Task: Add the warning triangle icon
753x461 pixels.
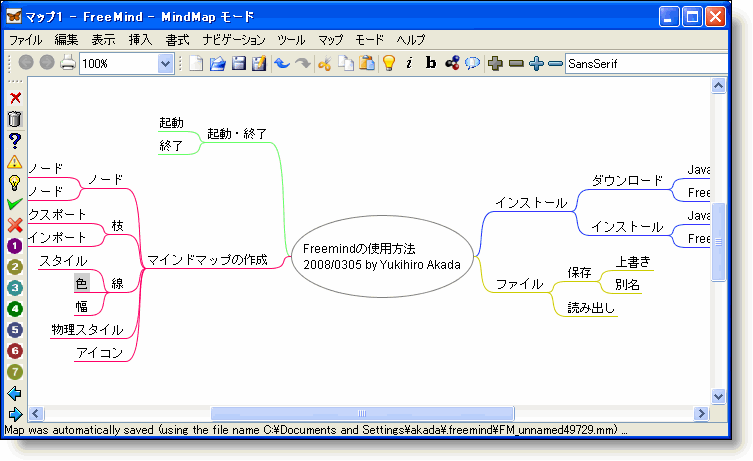Action: tap(14, 161)
